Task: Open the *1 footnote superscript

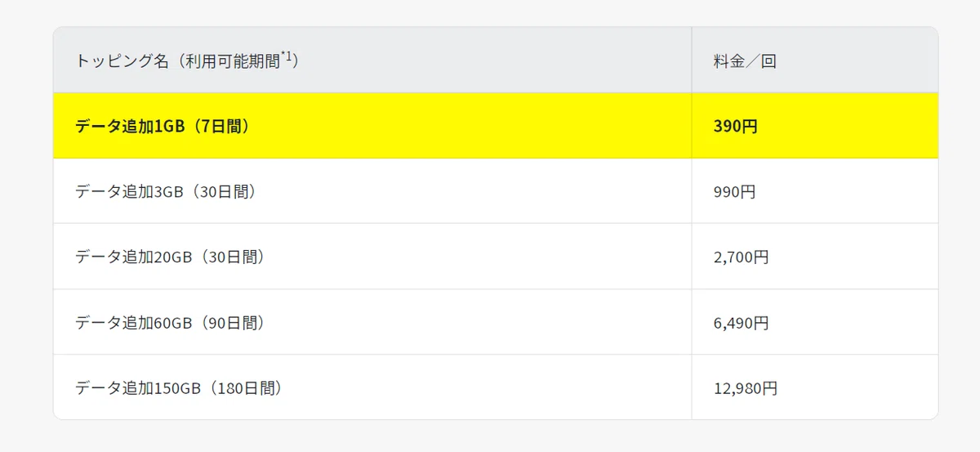Action: coord(287,56)
